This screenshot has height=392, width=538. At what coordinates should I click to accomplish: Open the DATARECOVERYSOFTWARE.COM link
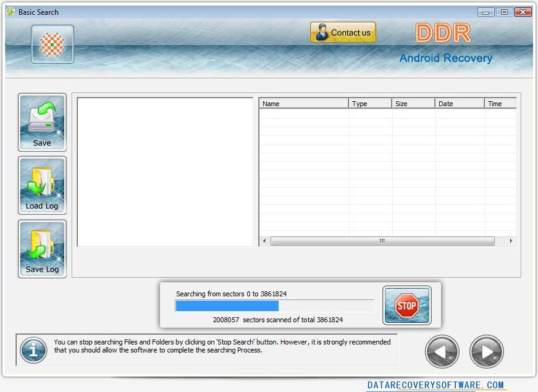[x=435, y=385]
